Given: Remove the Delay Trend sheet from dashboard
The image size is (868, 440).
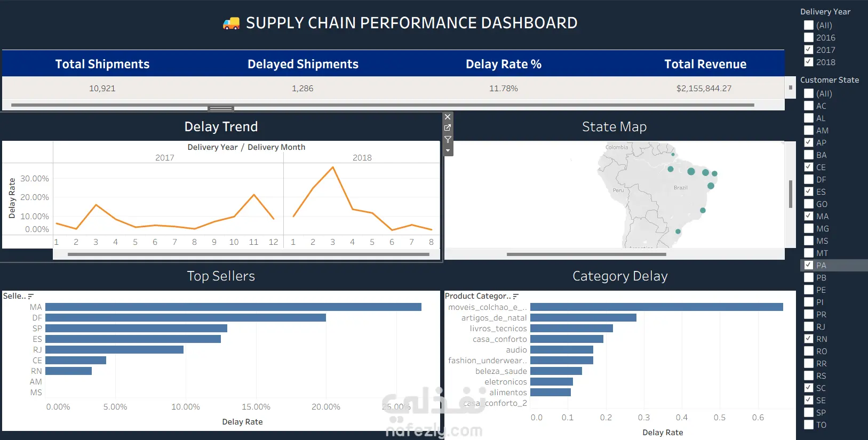Looking at the screenshot, I should [448, 117].
